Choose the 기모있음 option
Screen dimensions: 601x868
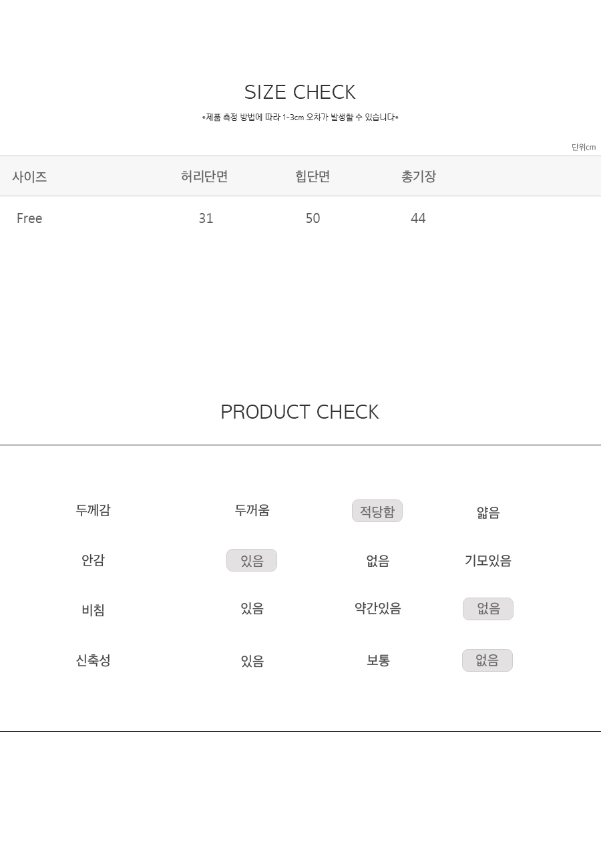tap(488, 560)
